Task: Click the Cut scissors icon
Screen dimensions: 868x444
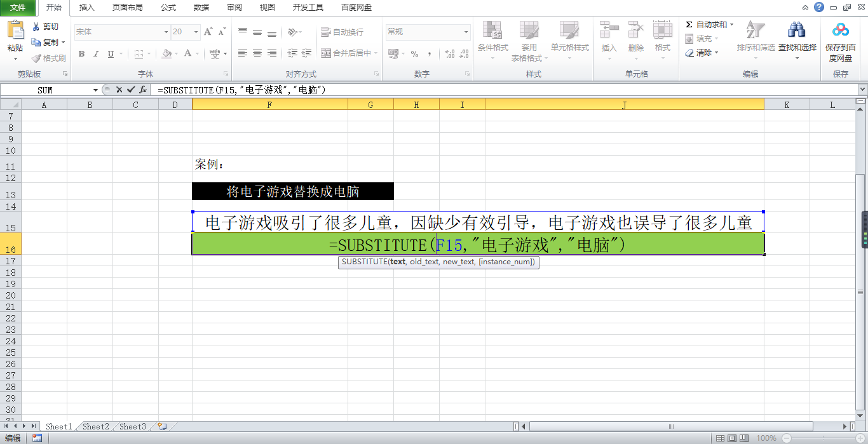Action: (36, 27)
